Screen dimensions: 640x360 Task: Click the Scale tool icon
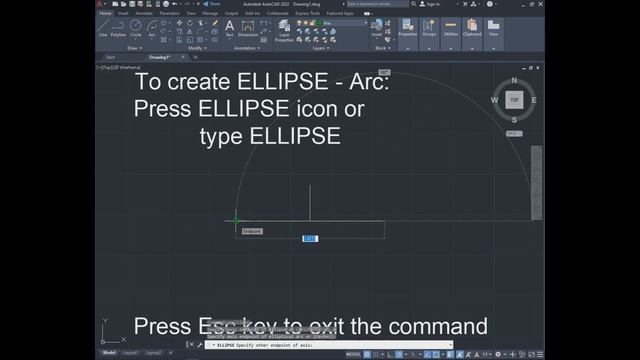(190, 40)
